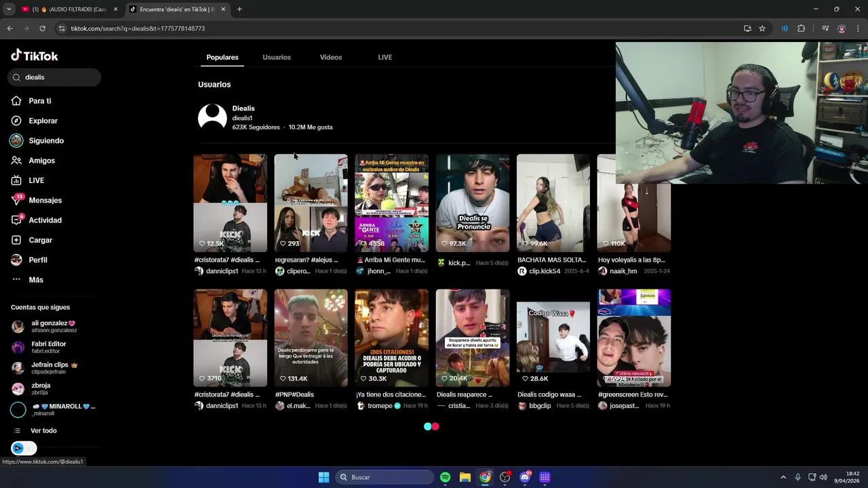Open Actividad notifications
This screenshot has height=488, width=868.
pos(45,220)
